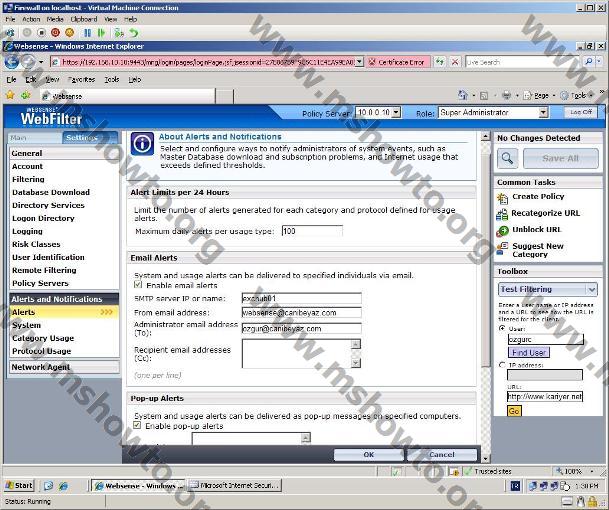Click the Create Policy icon
The width and height of the screenshot is (609, 510).
(502, 198)
